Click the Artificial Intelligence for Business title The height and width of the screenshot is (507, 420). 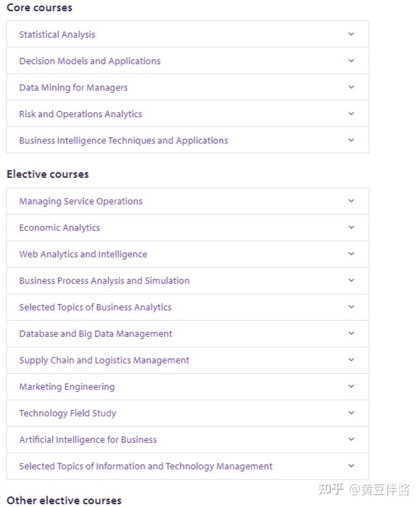[88, 440]
